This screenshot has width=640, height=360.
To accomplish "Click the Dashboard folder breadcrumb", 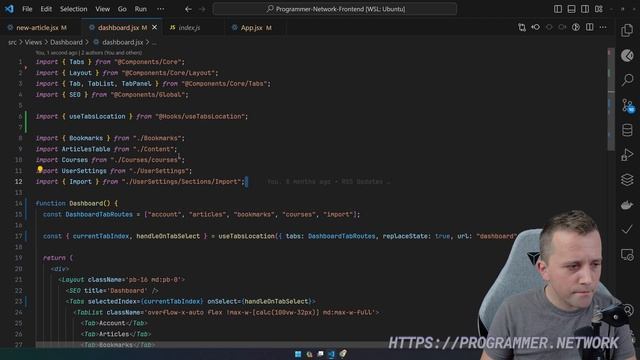I will coord(66,42).
